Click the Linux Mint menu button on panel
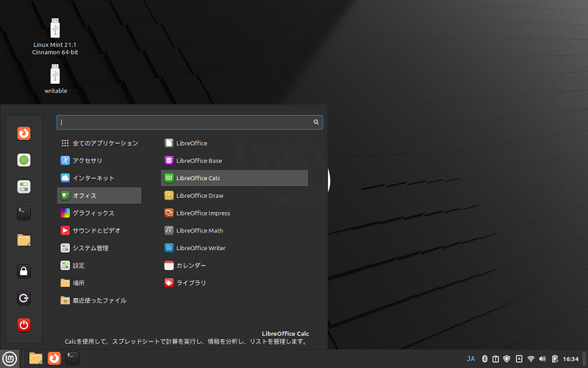 click(10, 358)
